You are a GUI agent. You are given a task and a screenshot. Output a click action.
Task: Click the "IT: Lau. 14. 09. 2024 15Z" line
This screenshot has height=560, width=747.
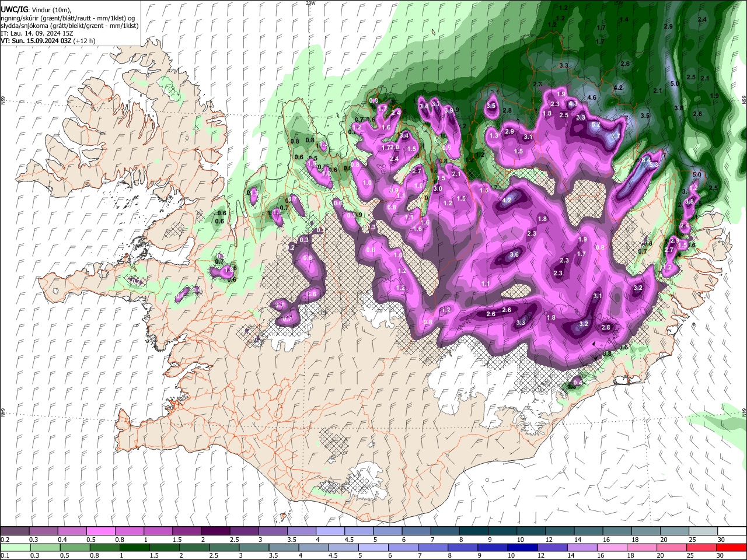coord(37,33)
